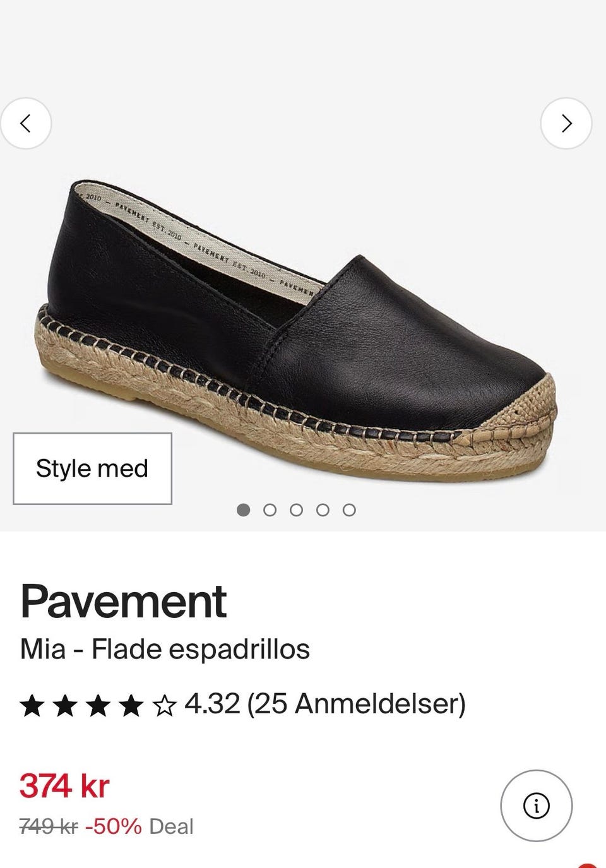Jump to the last carousel dot
The image size is (606, 868).
(349, 509)
